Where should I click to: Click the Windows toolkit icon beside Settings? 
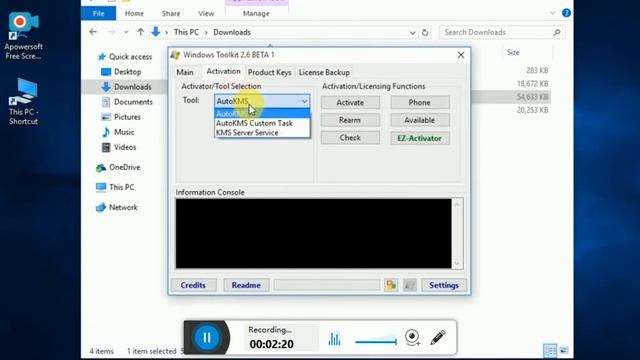[410, 285]
